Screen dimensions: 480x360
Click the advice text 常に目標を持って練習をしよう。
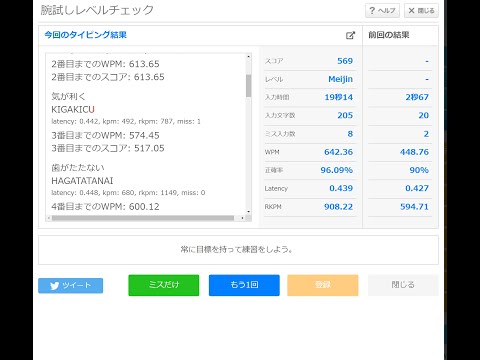237,249
